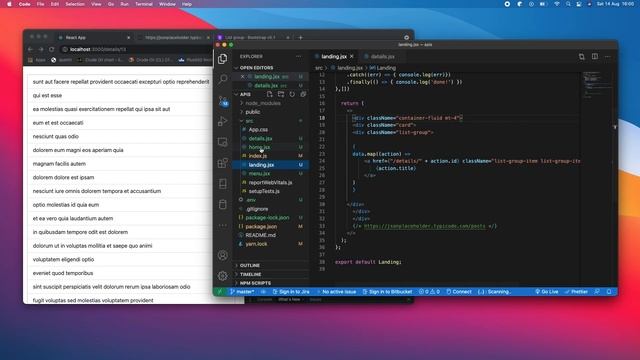Click No active issue in status bar
Viewport: 640px width, 360px height.
336,292
